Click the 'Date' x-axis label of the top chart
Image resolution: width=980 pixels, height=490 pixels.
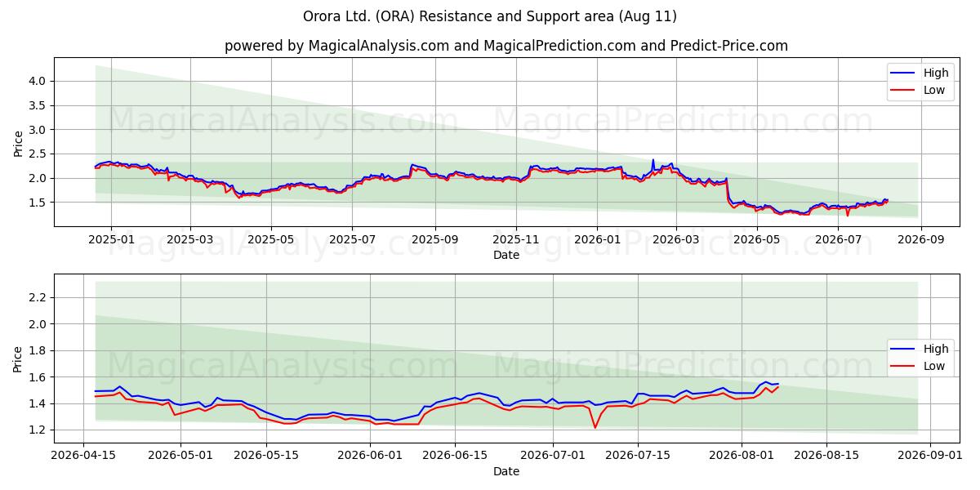click(506, 256)
